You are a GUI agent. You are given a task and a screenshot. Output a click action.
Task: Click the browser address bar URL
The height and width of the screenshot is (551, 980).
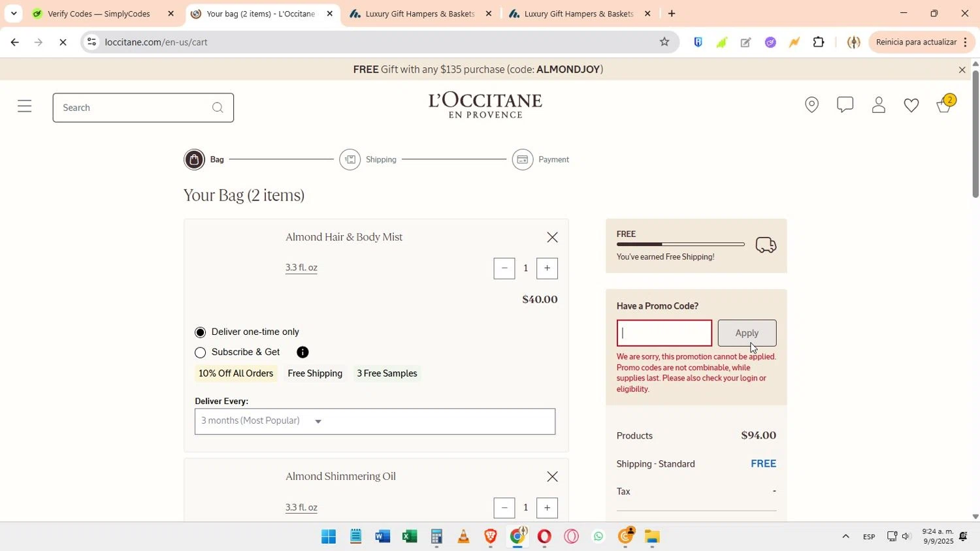[156, 42]
